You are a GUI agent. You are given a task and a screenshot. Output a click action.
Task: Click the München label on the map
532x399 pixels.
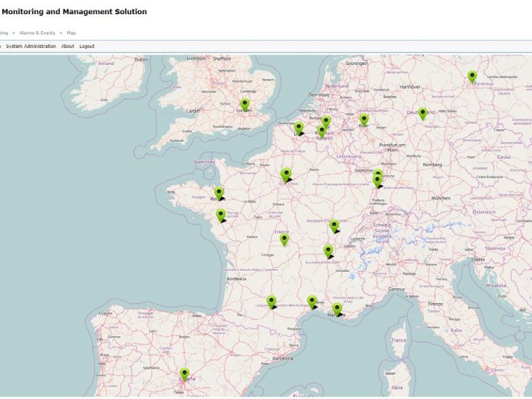[440, 198]
